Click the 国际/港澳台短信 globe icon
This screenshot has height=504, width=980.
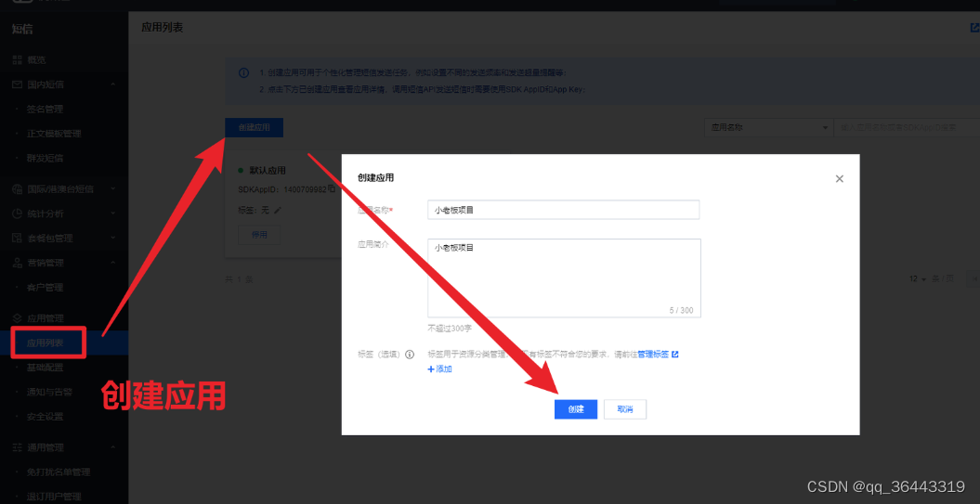tap(18, 188)
